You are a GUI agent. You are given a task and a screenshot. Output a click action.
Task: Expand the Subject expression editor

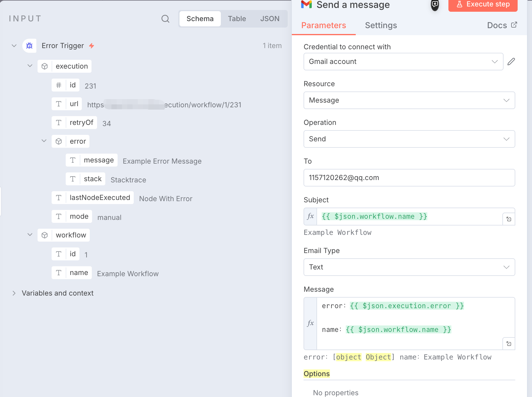coord(509,219)
